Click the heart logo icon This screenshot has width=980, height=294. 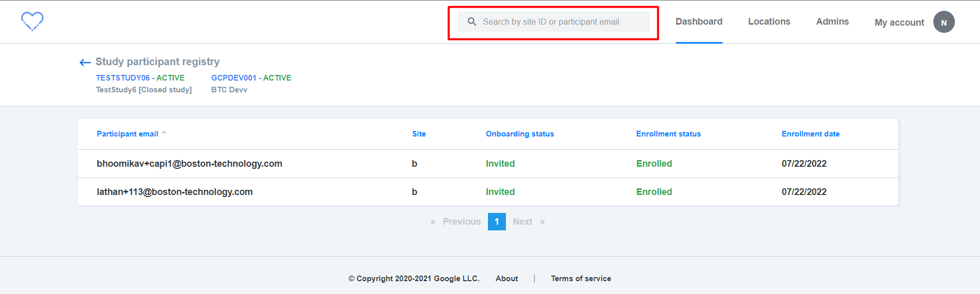[x=32, y=22]
